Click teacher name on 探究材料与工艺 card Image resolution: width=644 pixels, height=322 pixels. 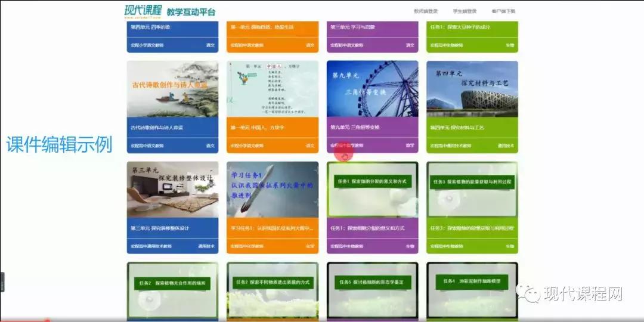(451, 145)
